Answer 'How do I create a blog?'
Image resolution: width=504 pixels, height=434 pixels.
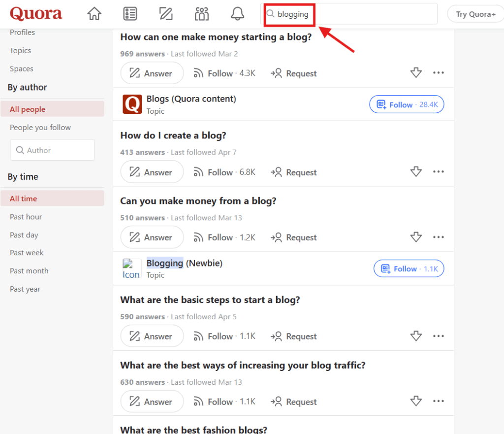coord(152,172)
